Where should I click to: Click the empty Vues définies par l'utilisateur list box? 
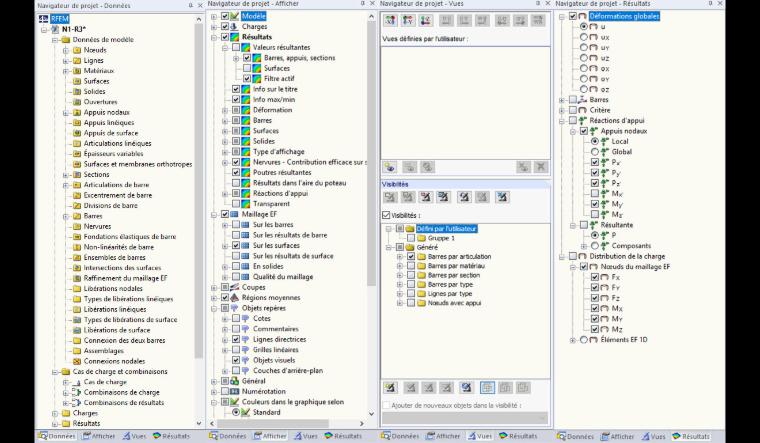(465, 102)
